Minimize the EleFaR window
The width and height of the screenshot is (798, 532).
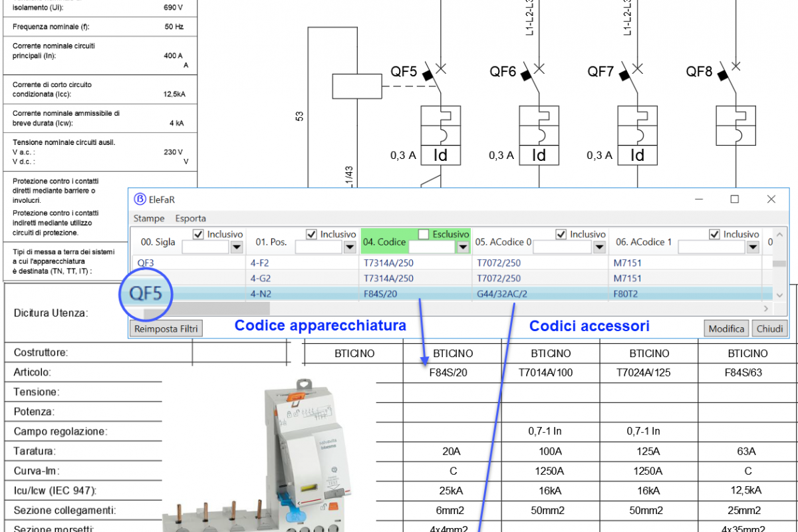700,199
